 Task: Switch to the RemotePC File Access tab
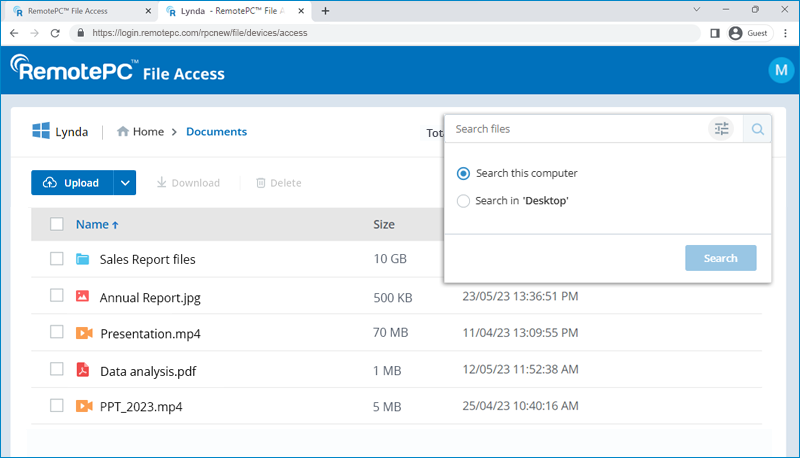pyautogui.click(x=76, y=10)
